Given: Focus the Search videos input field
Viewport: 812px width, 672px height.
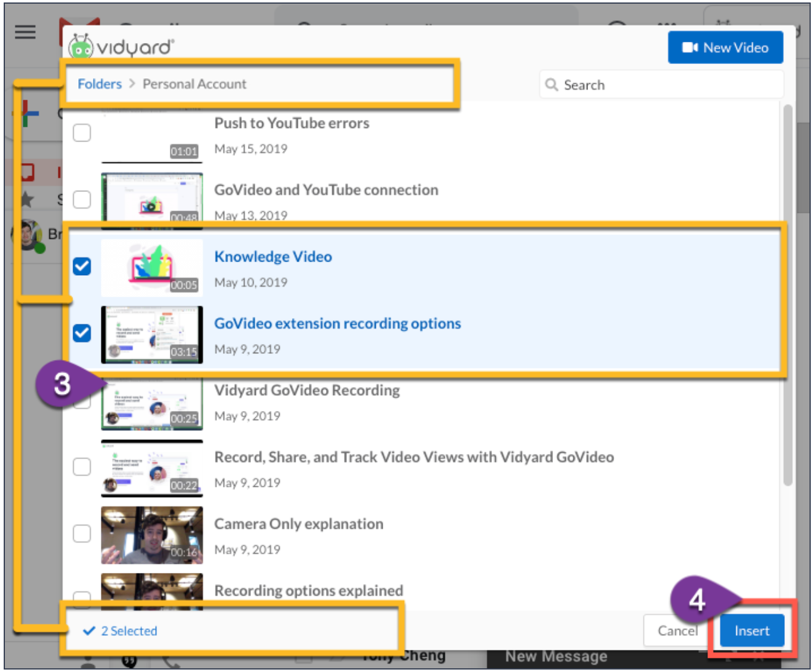Looking at the screenshot, I should [x=662, y=85].
